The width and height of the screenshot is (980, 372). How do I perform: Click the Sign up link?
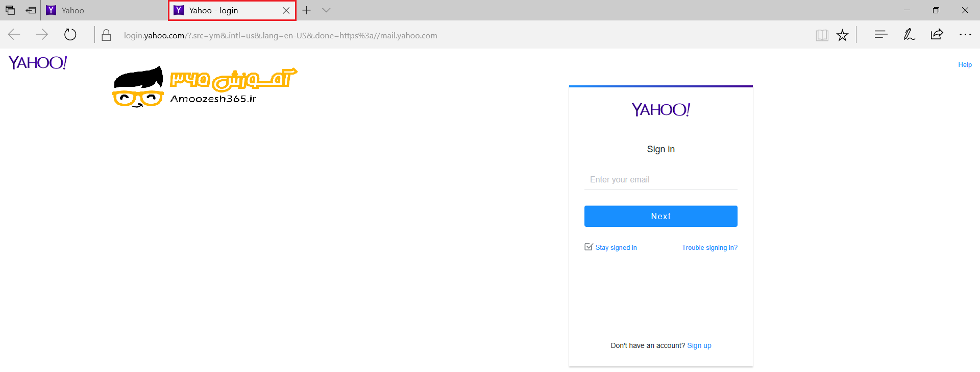click(x=699, y=345)
